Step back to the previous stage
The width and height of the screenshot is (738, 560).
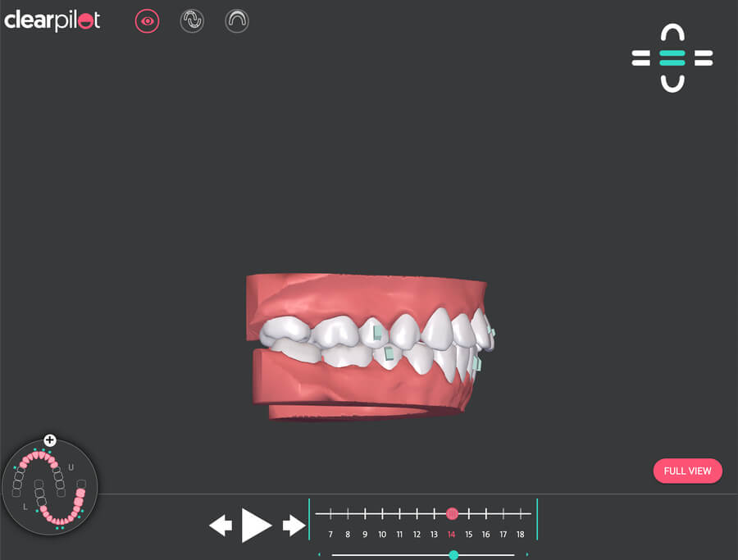(x=221, y=526)
